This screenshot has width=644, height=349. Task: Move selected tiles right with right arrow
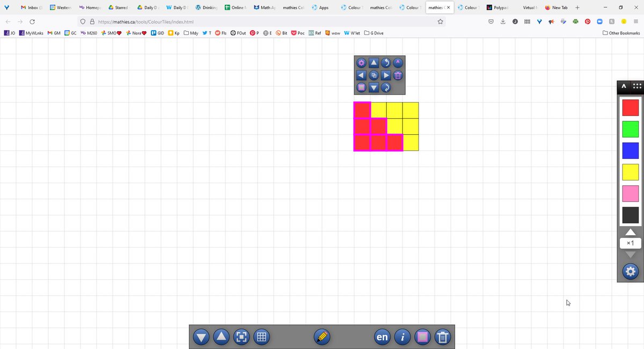pyautogui.click(x=386, y=75)
